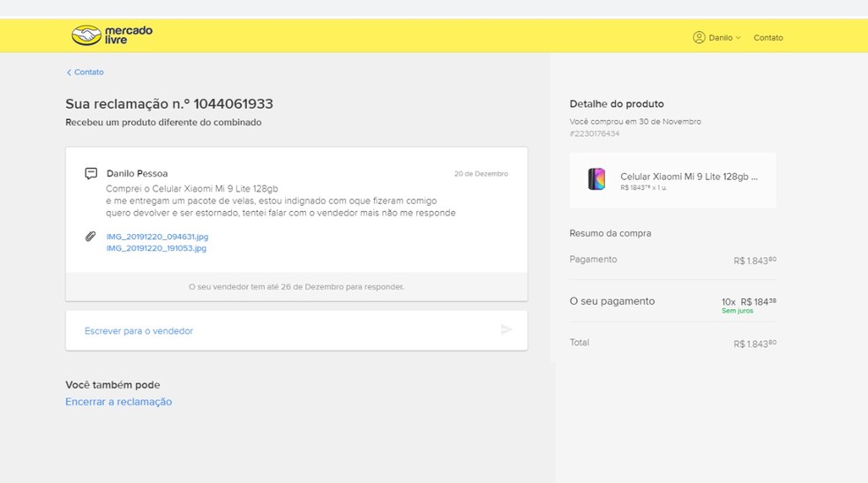This screenshot has height=483, width=868.
Task: Expand the Danilo account dropdown chevron
Action: point(738,38)
